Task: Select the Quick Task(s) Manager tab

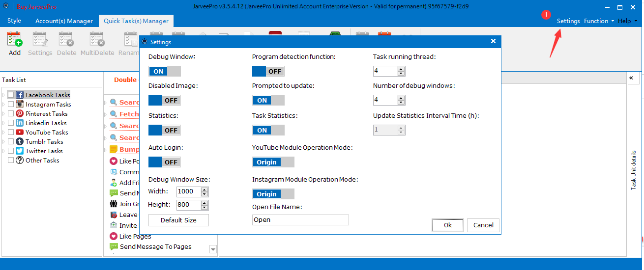Action: (136, 21)
